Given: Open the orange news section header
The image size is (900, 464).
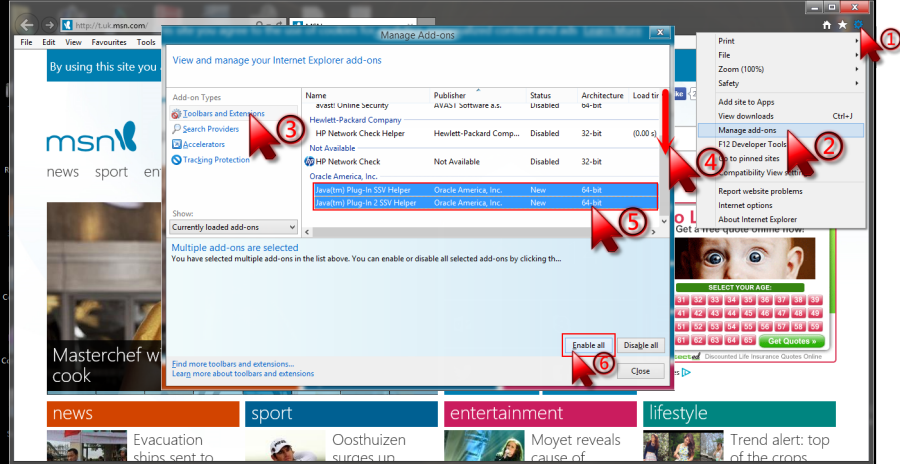Looking at the screenshot, I should pyautogui.click(x=143, y=414).
